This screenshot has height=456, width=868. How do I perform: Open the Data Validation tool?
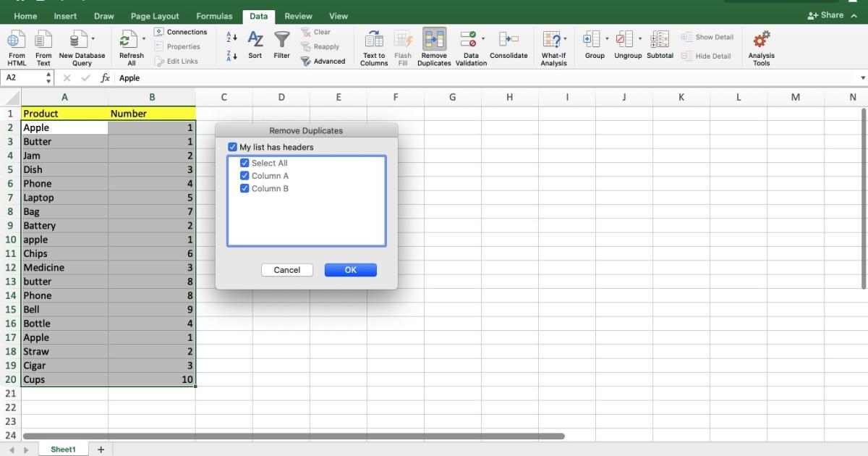point(470,48)
